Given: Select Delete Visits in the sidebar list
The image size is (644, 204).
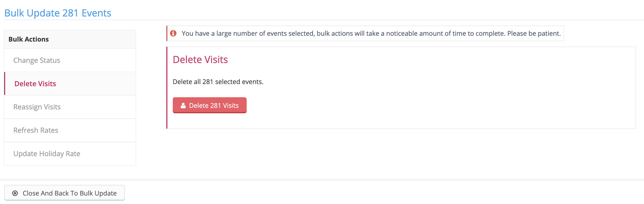Looking at the screenshot, I should point(35,84).
